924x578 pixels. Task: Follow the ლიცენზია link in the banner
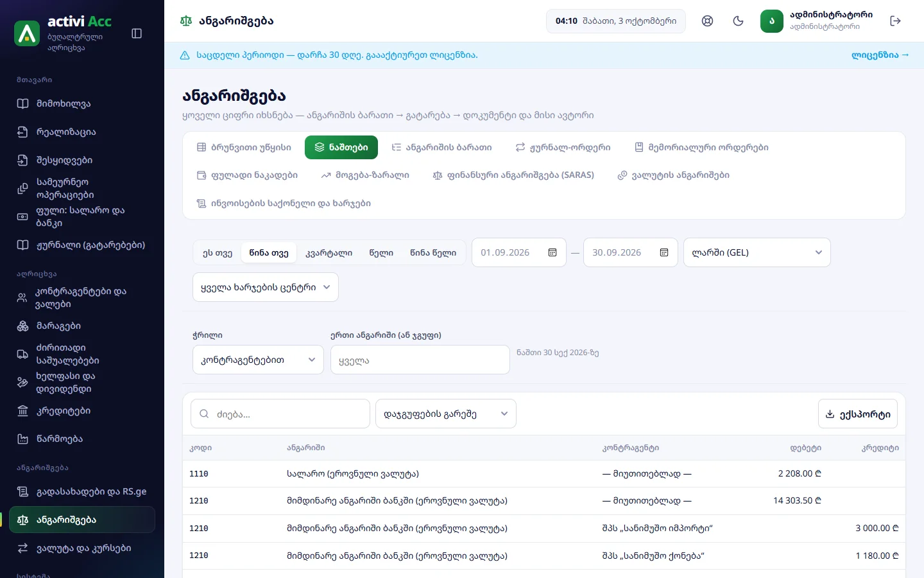coord(880,55)
